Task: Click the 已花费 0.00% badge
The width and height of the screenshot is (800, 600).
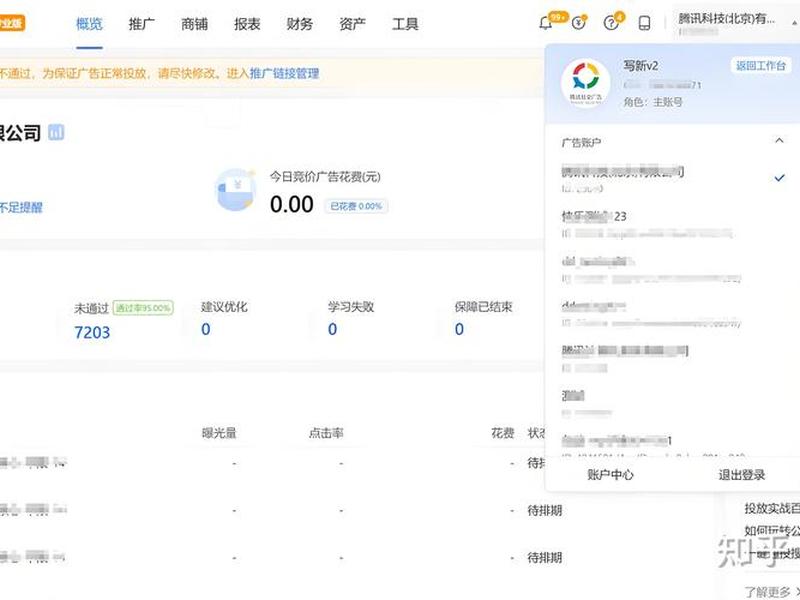Action: [x=356, y=206]
